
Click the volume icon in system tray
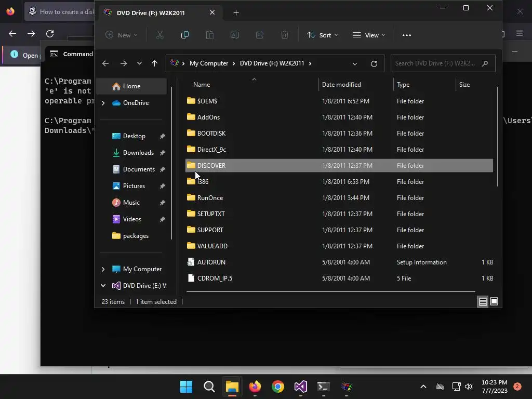tap(469, 387)
